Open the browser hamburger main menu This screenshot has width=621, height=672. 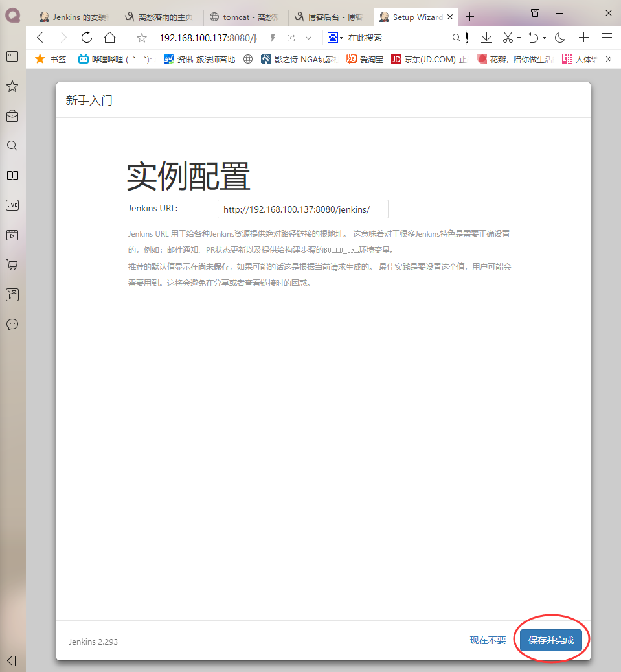pos(607,38)
